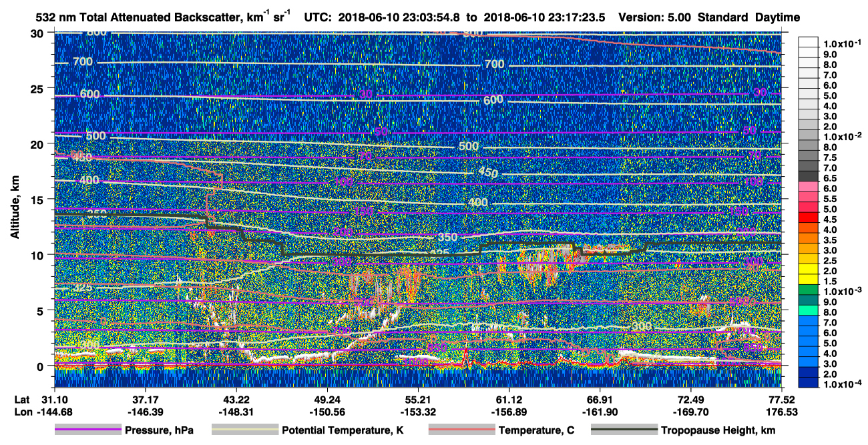Select longitude value -156.89

pos(509,412)
